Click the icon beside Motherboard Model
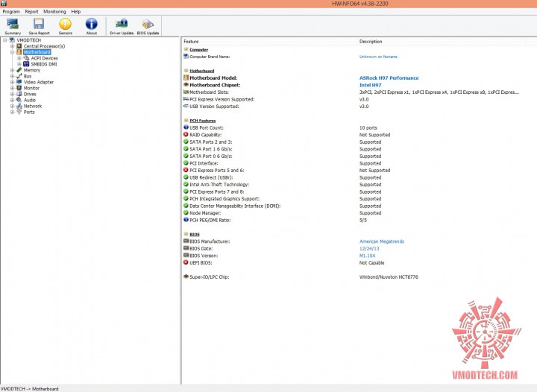 pyautogui.click(x=186, y=78)
